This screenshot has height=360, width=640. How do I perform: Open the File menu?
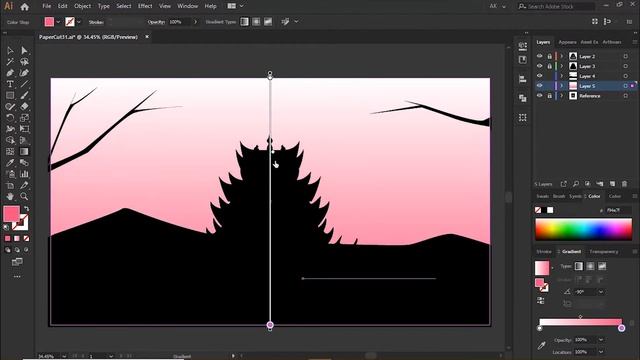pos(47,6)
